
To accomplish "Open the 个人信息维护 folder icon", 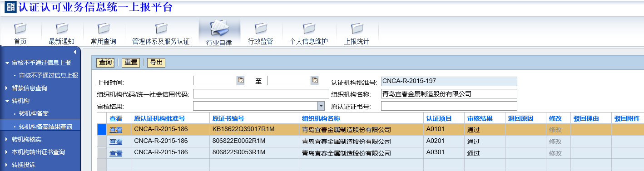I will pos(309,29).
